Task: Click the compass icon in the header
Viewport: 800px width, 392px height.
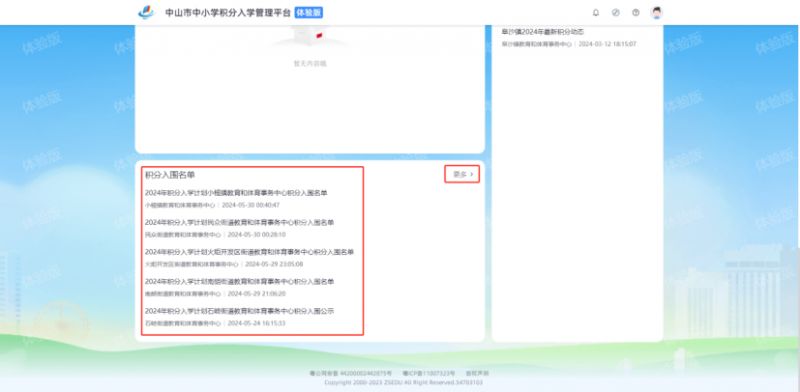Action: click(615, 13)
